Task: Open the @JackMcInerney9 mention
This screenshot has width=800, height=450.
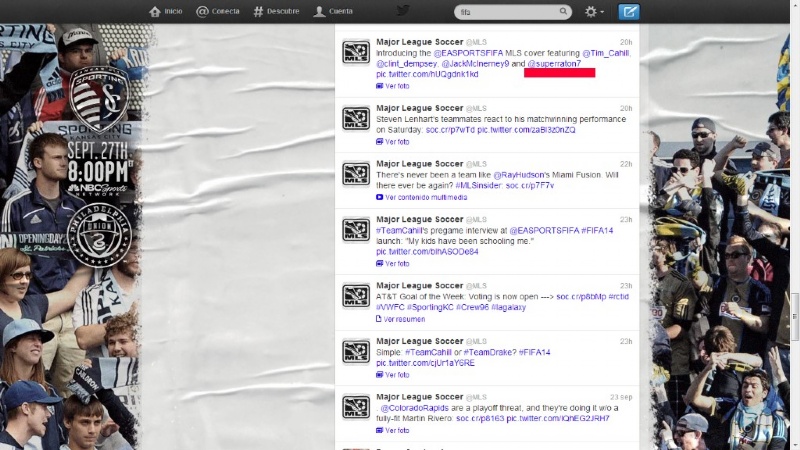Action: tap(475, 64)
